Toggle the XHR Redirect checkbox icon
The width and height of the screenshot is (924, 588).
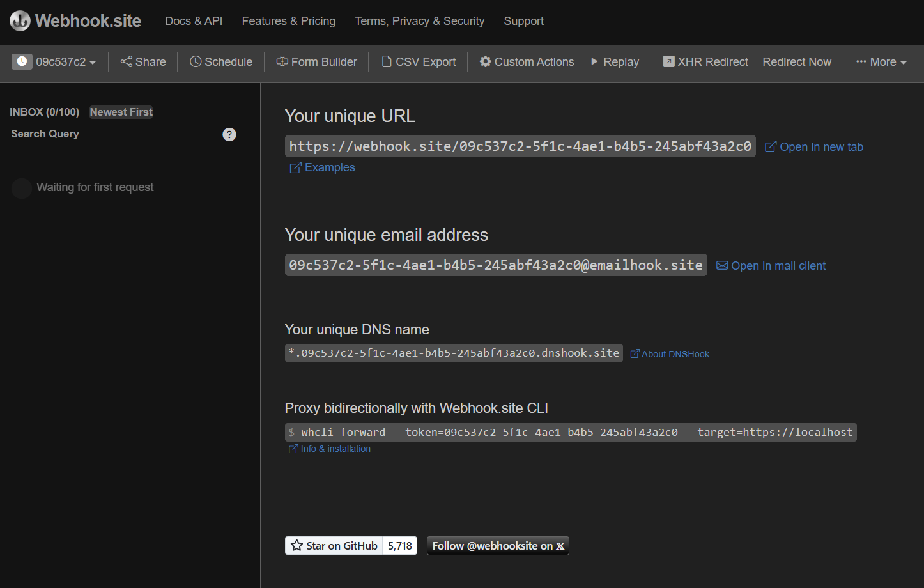click(668, 61)
